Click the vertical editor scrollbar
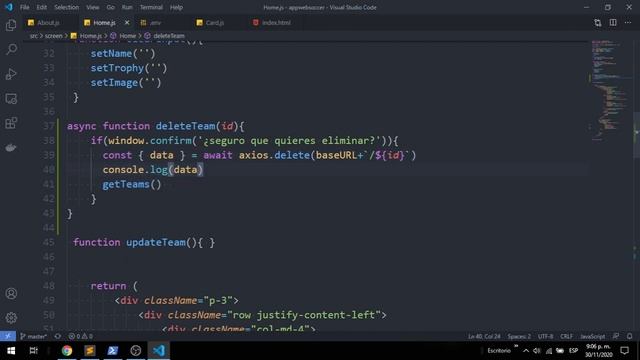 pyautogui.click(x=636, y=135)
